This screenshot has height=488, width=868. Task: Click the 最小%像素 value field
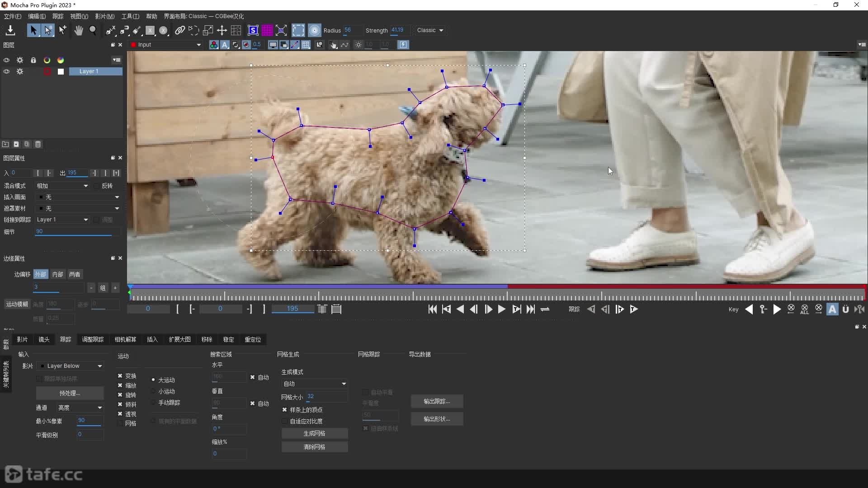(x=90, y=421)
